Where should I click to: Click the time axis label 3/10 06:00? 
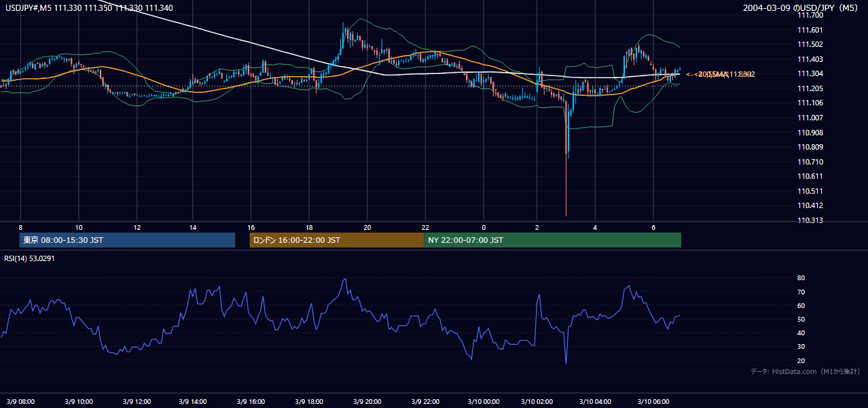pos(653,401)
